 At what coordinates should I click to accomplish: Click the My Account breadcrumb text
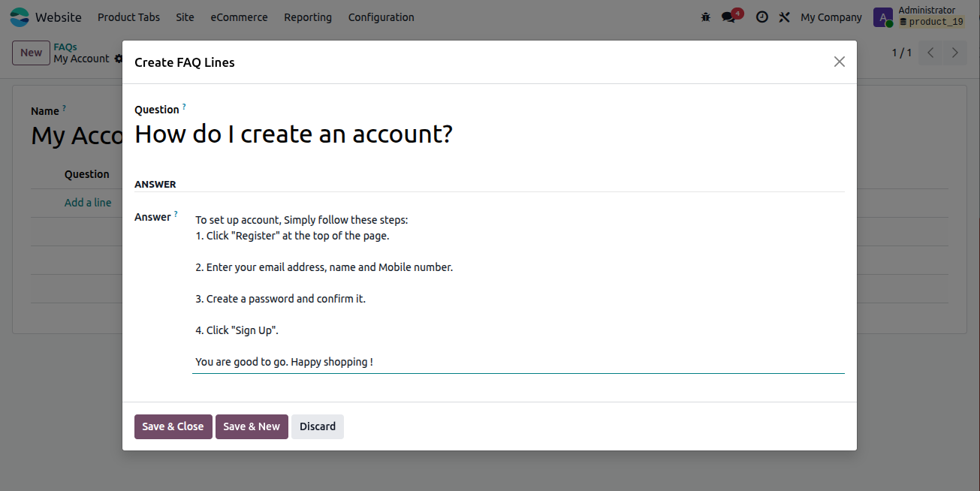click(81, 59)
